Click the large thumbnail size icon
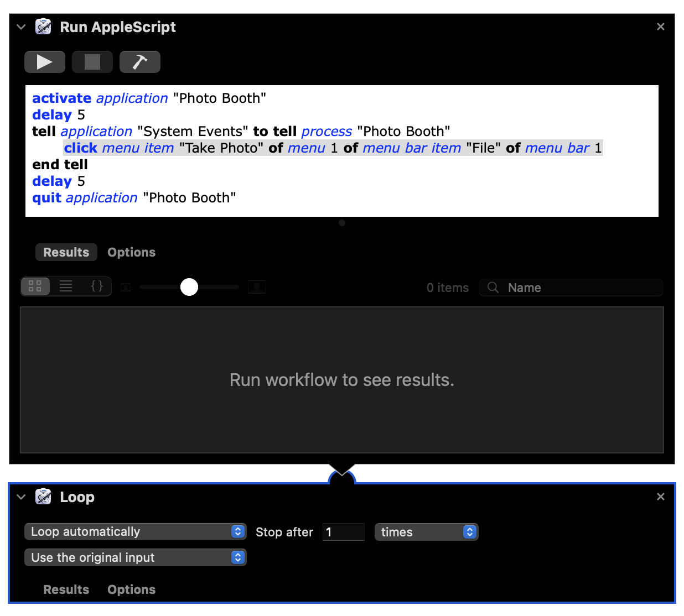Screen dimensions: 684x616 [x=257, y=287]
